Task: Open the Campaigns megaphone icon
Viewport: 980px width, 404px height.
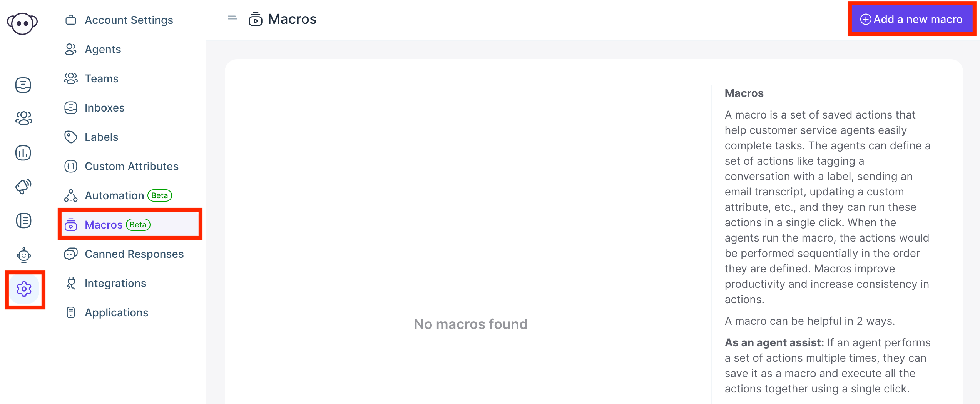Action: pos(23,187)
